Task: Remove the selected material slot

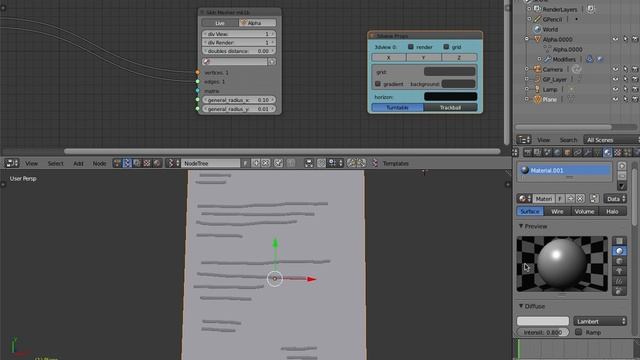Action: click(x=622, y=176)
